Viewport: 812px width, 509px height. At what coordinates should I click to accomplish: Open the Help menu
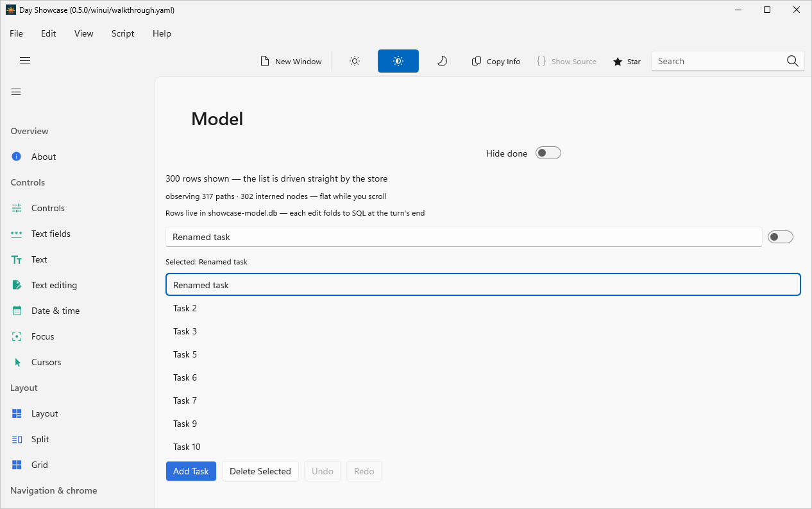(162, 33)
